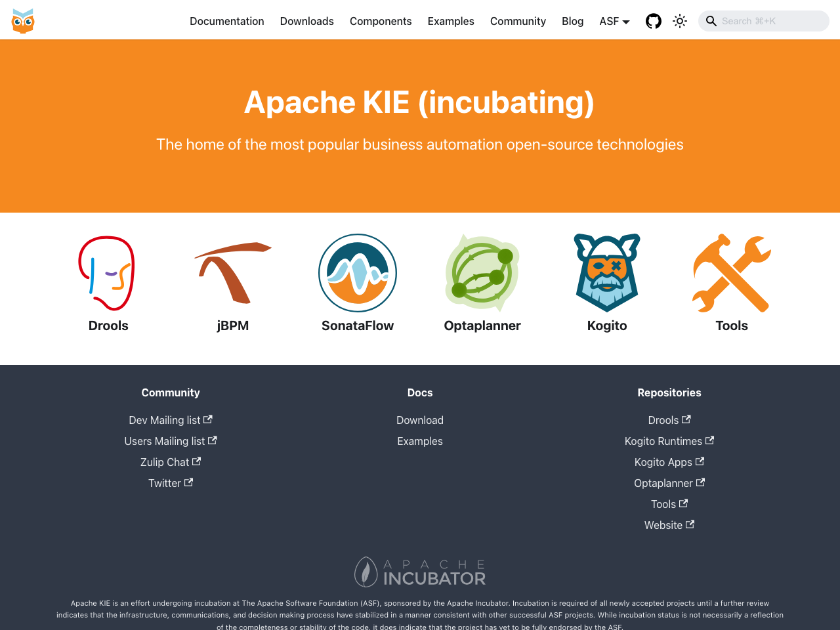The image size is (840, 630).
Task: Toggle the light/dark theme sun icon
Action: [680, 21]
